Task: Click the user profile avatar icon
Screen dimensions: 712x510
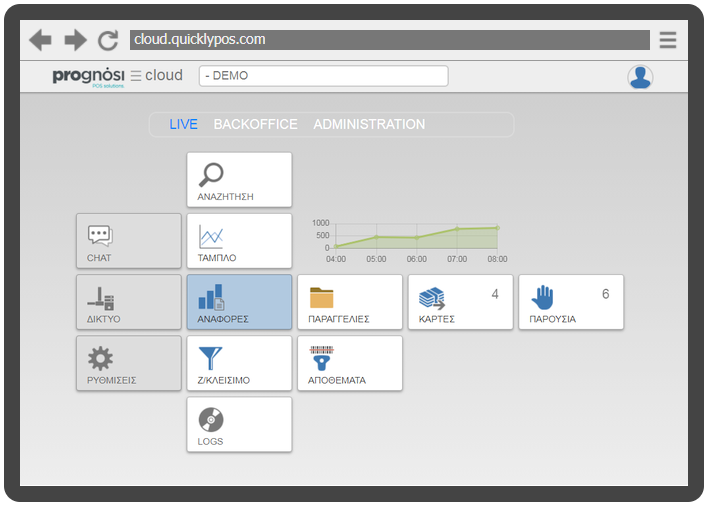Action: tap(640, 77)
